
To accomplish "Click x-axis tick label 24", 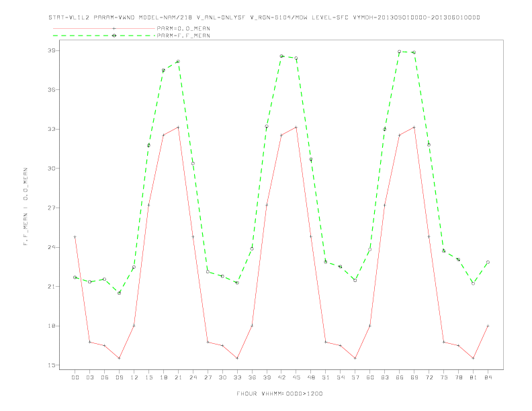I will (193, 377).
